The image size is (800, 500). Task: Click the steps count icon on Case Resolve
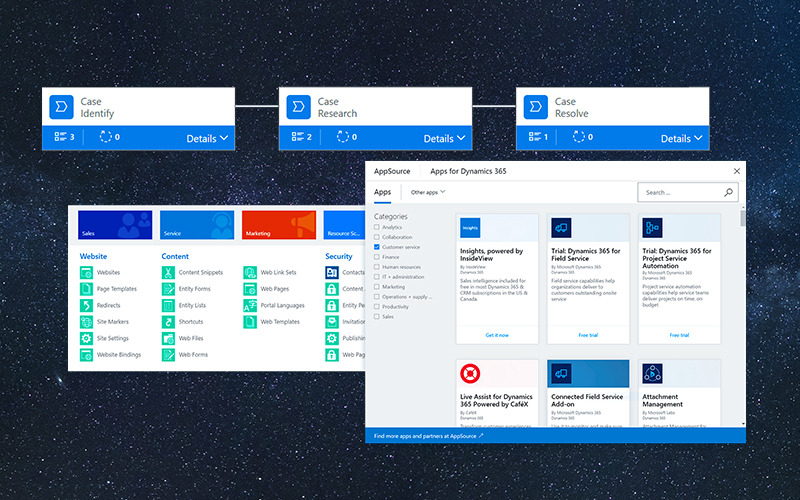pos(535,137)
